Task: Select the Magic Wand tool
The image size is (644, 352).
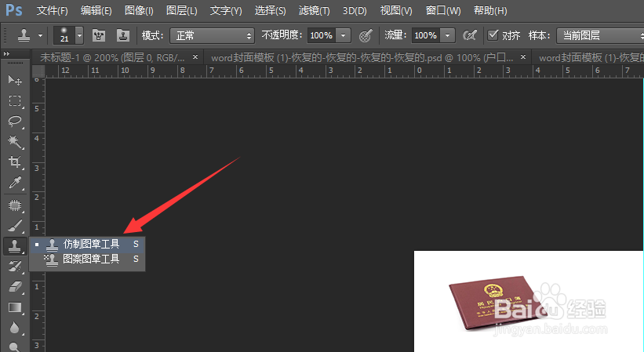Action: [15, 142]
